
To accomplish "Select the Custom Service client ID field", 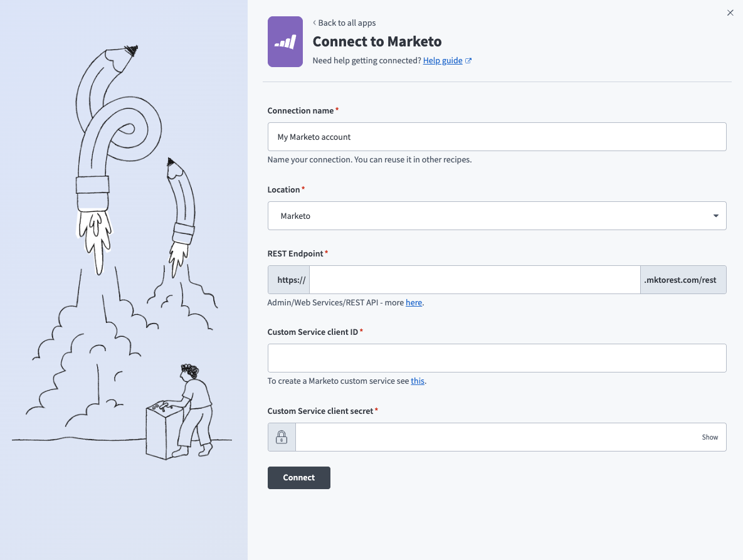I will [497, 358].
